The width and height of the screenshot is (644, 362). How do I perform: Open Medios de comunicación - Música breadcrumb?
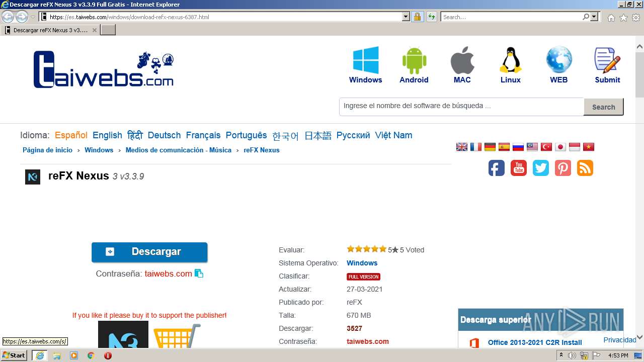pos(179,150)
